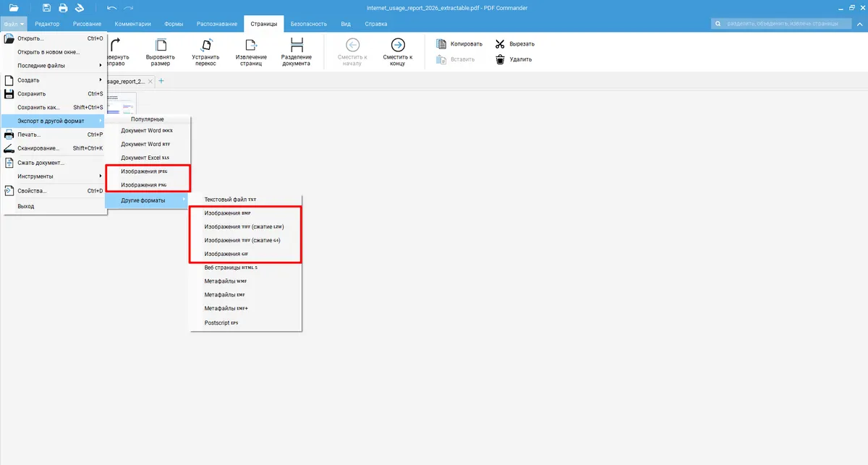Image resolution: width=868 pixels, height=465 pixels.
Task: Export as Изображения BMP
Action: 246,213
